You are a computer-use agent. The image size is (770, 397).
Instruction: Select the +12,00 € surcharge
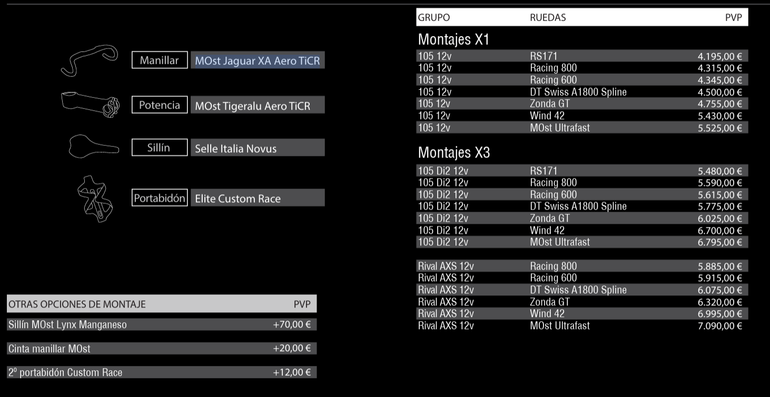point(292,372)
